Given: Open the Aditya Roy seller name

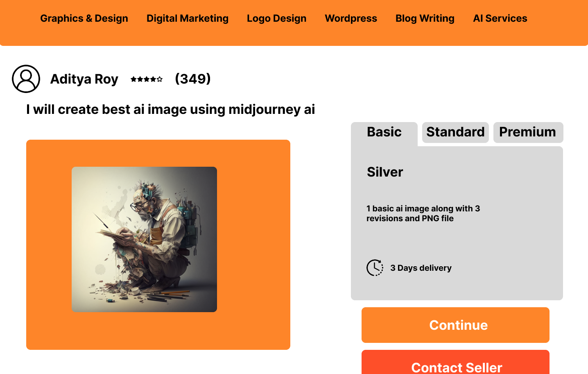Looking at the screenshot, I should (84, 79).
